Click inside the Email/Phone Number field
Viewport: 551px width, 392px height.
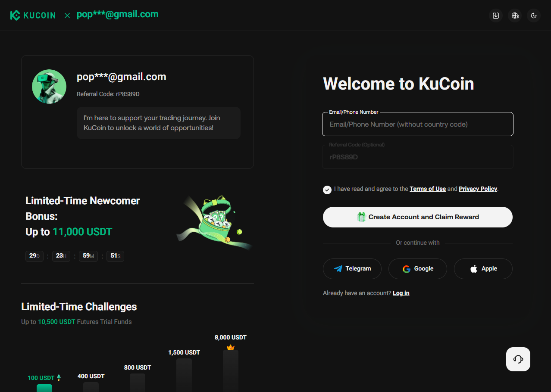coord(417,124)
